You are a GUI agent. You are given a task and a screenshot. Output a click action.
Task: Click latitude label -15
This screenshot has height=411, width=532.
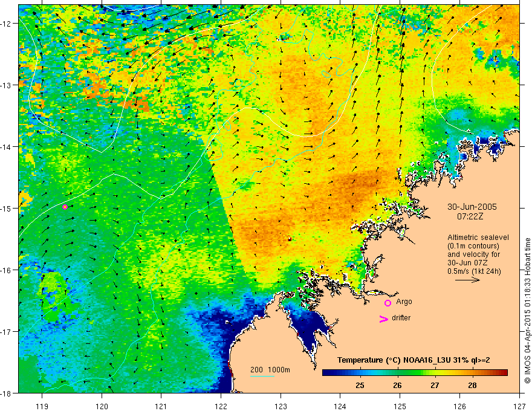7,208
